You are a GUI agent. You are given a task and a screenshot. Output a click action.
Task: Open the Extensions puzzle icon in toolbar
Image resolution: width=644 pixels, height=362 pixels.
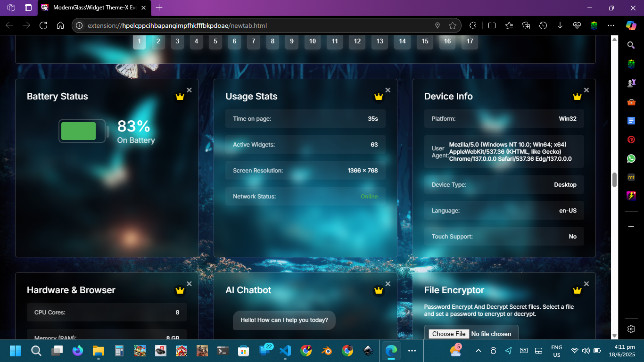[x=473, y=25]
